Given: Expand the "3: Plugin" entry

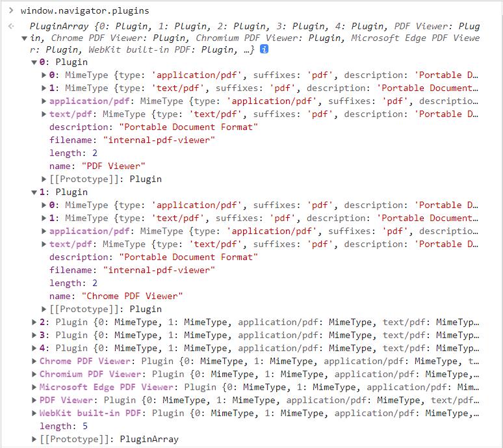Looking at the screenshot, I should [x=34, y=336].
